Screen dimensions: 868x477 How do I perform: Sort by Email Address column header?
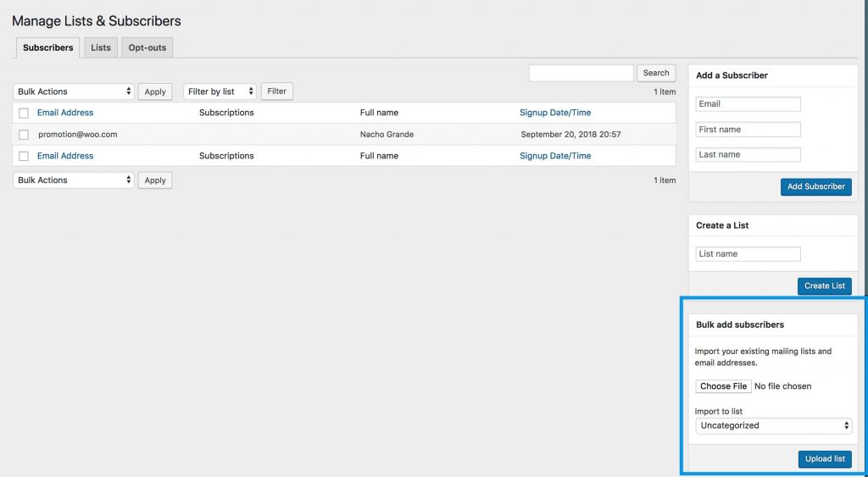click(65, 113)
